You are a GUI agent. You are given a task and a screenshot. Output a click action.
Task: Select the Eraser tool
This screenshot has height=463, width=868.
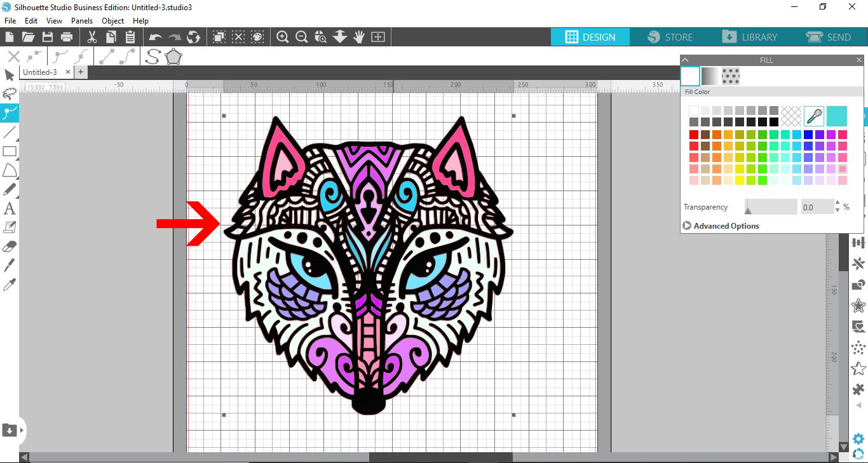tap(10, 246)
